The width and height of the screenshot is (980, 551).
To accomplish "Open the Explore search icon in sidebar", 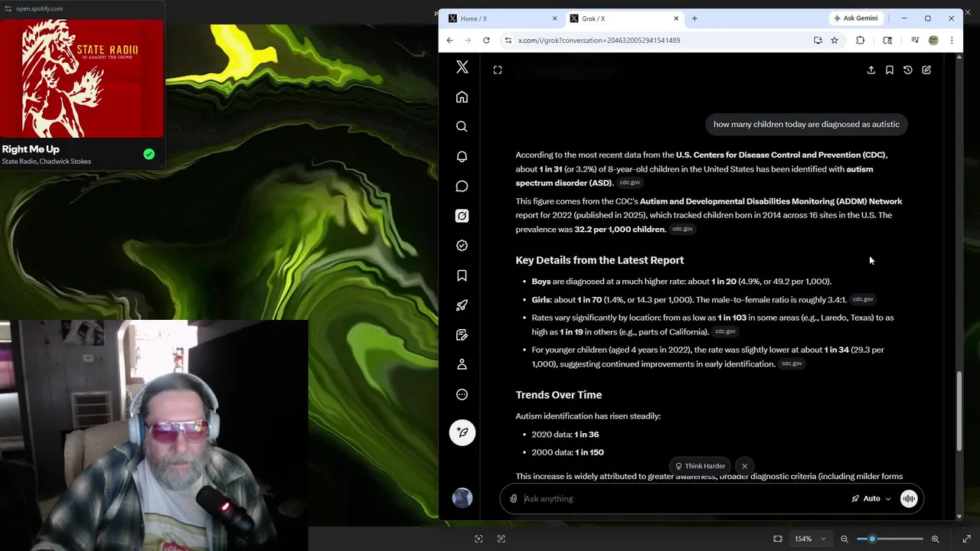I will pos(462,126).
